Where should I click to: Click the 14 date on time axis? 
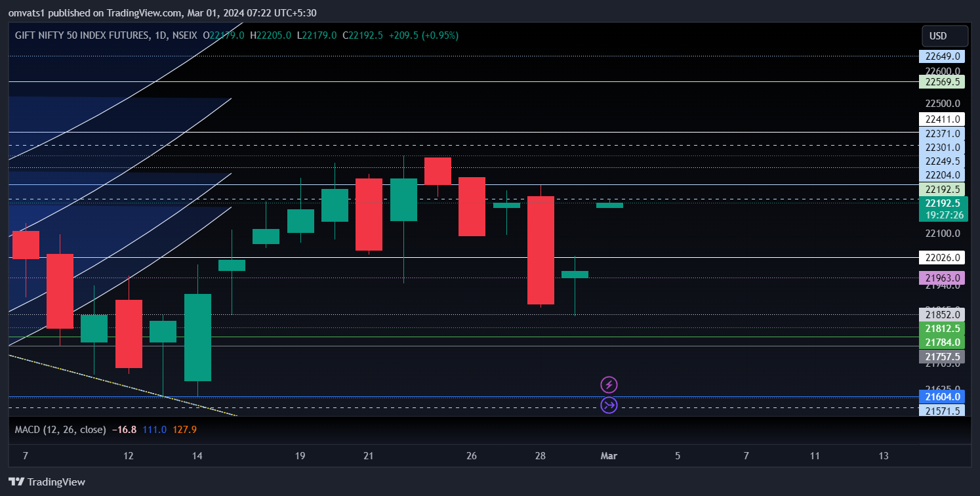pyautogui.click(x=197, y=456)
